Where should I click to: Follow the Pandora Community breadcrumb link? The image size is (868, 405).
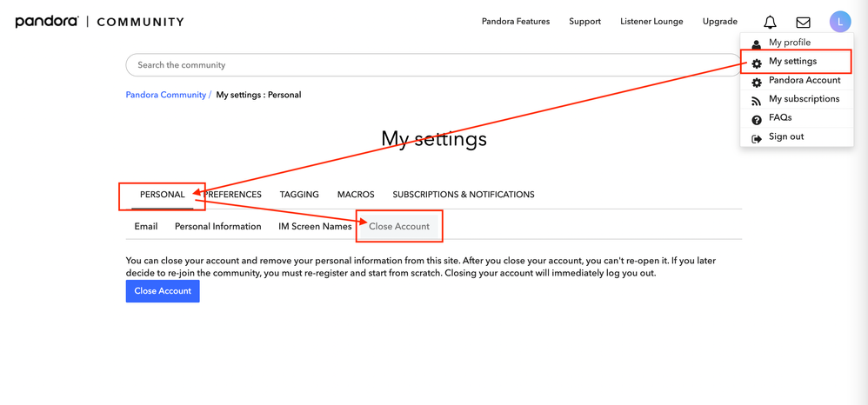tap(165, 95)
